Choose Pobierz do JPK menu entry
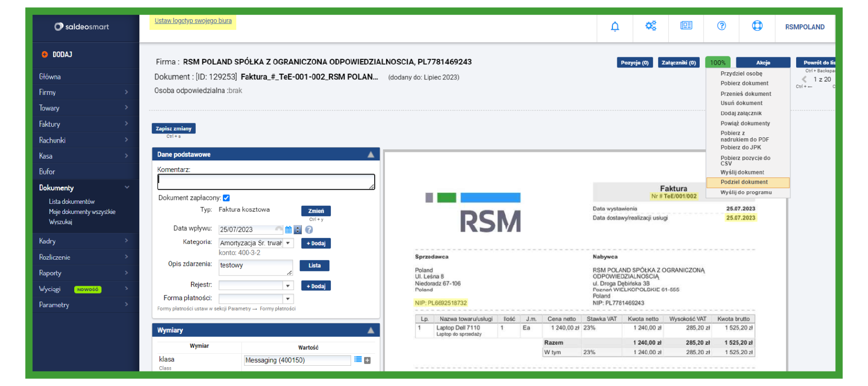Screen dimensions: 868x386 point(741,147)
